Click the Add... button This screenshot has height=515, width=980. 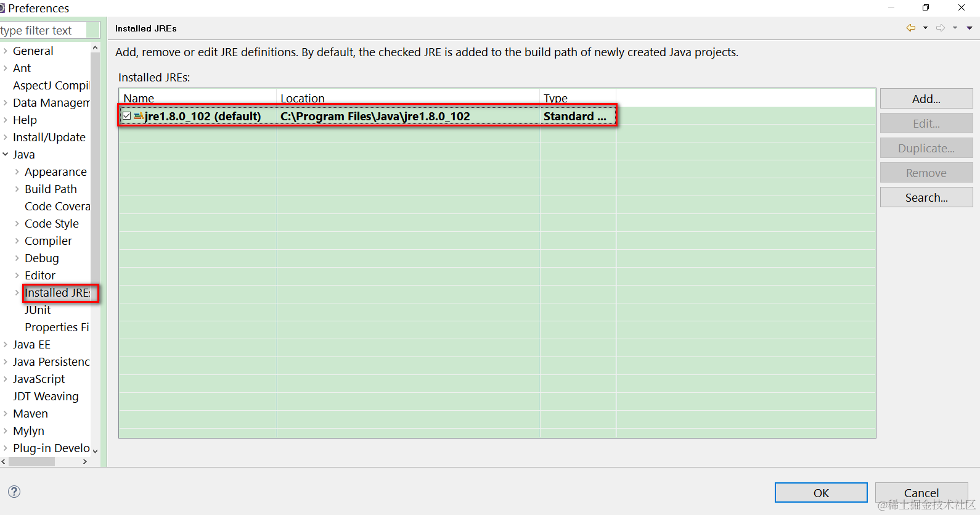(x=926, y=99)
